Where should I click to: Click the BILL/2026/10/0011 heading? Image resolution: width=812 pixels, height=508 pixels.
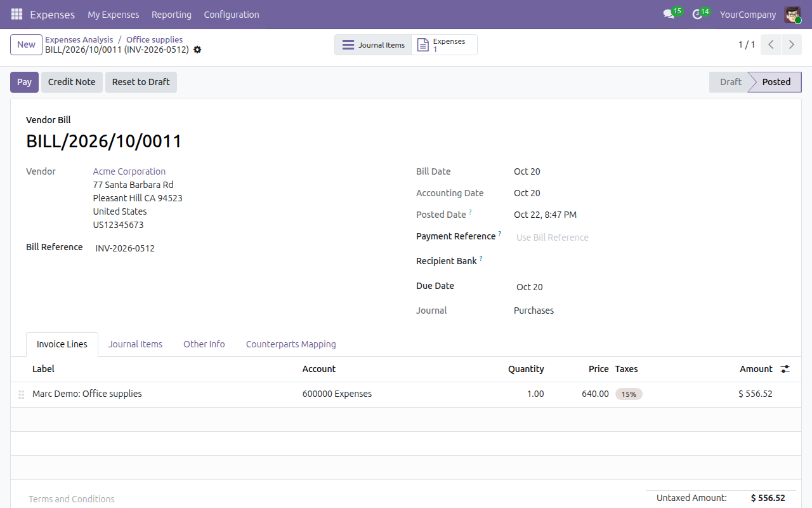[x=104, y=141]
